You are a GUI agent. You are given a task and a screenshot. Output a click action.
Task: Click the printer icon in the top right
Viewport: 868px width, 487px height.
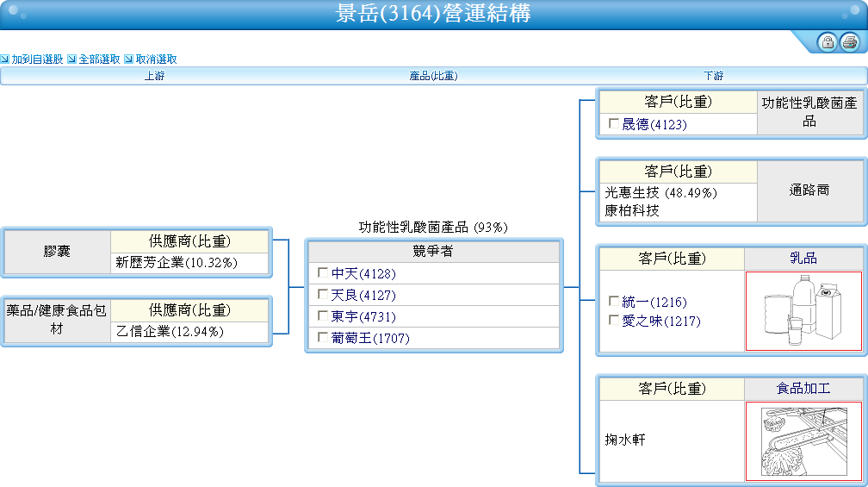pyautogui.click(x=849, y=42)
